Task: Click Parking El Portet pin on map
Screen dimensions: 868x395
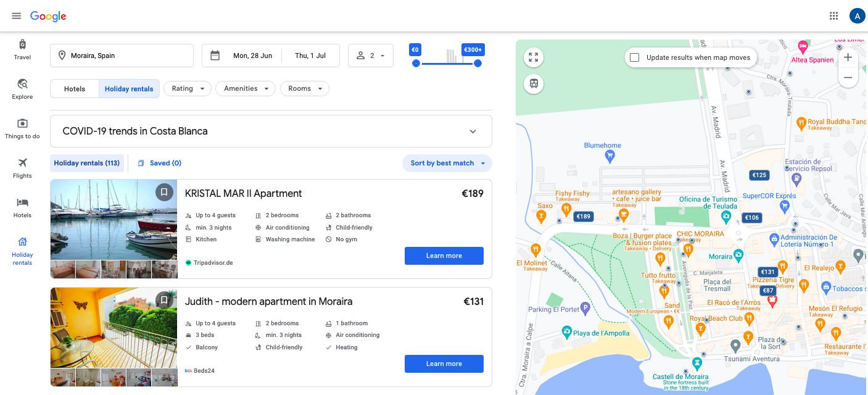Action: (x=585, y=307)
